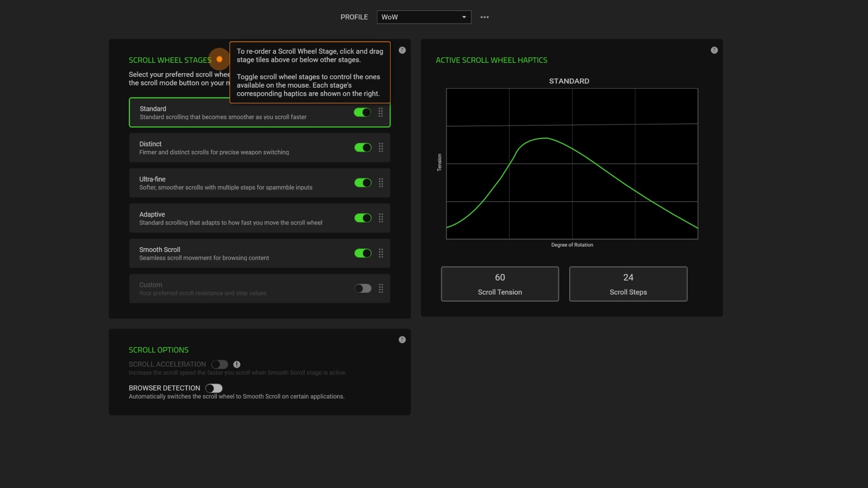The height and width of the screenshot is (488, 868).
Task: Click the Scroll Acceleration warning icon
Action: pos(237,364)
